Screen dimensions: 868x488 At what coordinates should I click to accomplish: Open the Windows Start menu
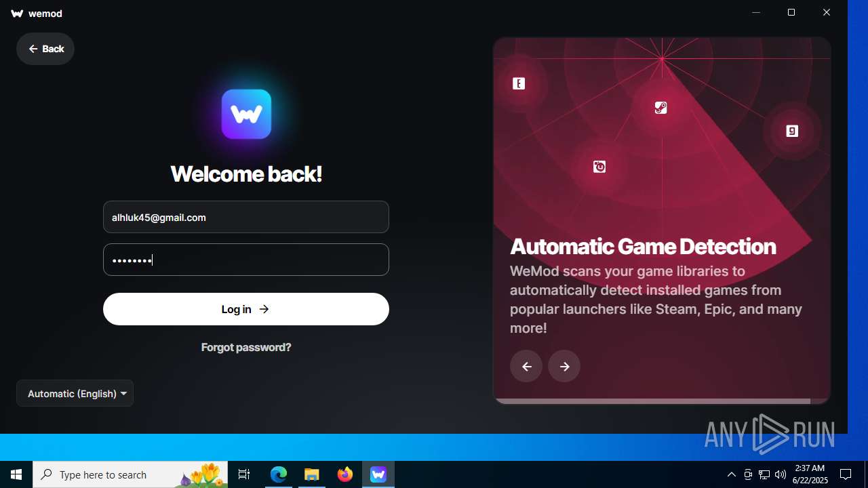click(16, 474)
